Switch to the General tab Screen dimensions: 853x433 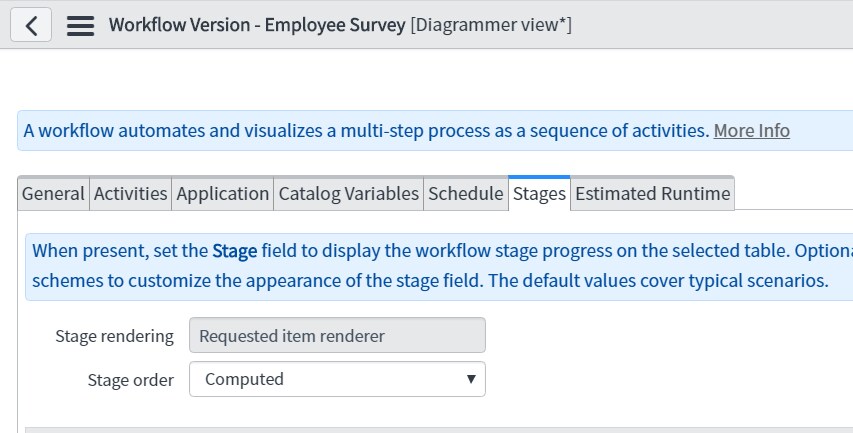pos(53,194)
